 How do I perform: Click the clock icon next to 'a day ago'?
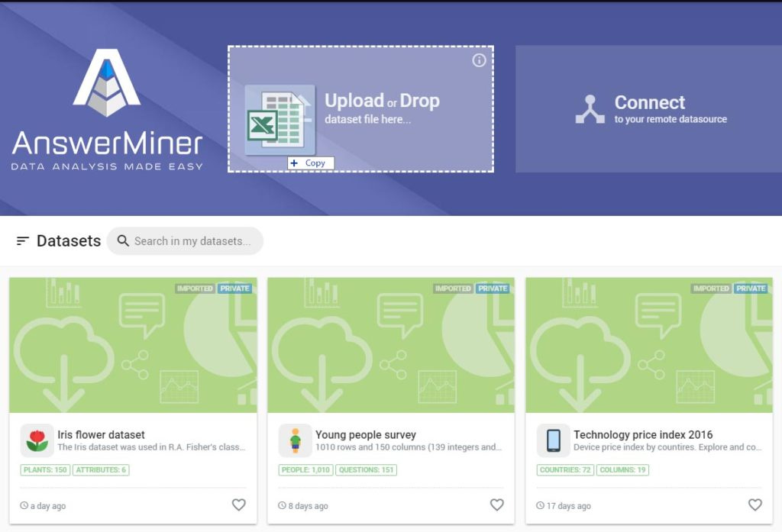(x=24, y=505)
